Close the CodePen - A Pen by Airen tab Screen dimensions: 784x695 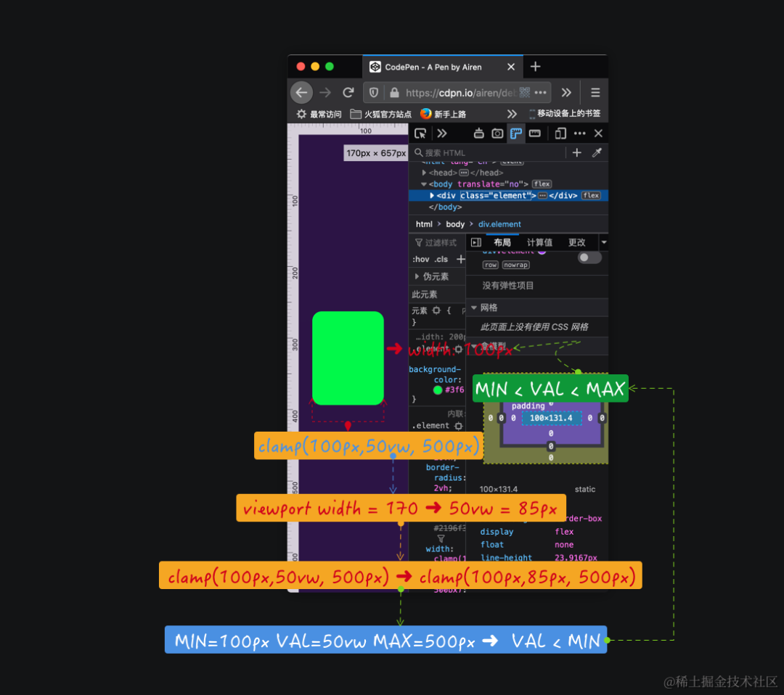tap(510, 67)
